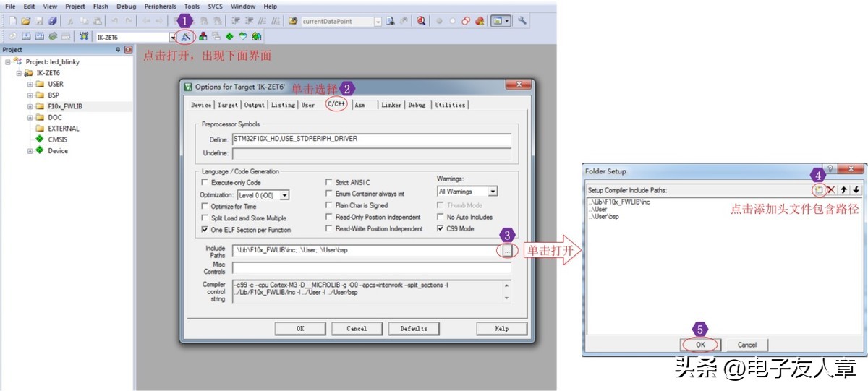Click OK in Options for Target dialog
Viewport: 868px width, 391px height.
pyautogui.click(x=300, y=328)
